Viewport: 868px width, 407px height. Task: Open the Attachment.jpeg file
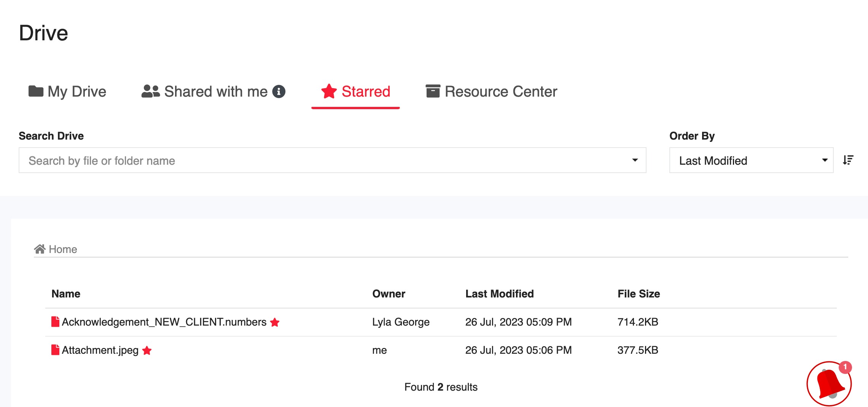coord(100,350)
